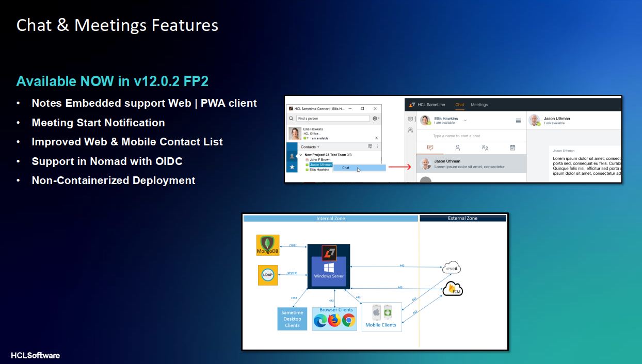Click the new chat icon in Contacts header
This screenshot has width=642, height=364.
[x=370, y=147]
